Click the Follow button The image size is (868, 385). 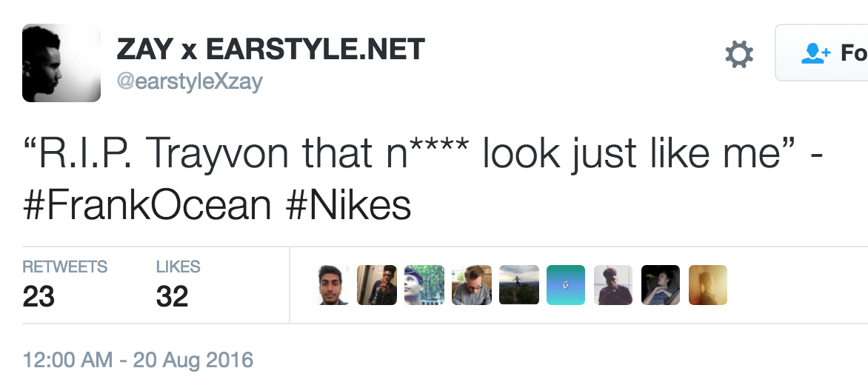[x=821, y=53]
